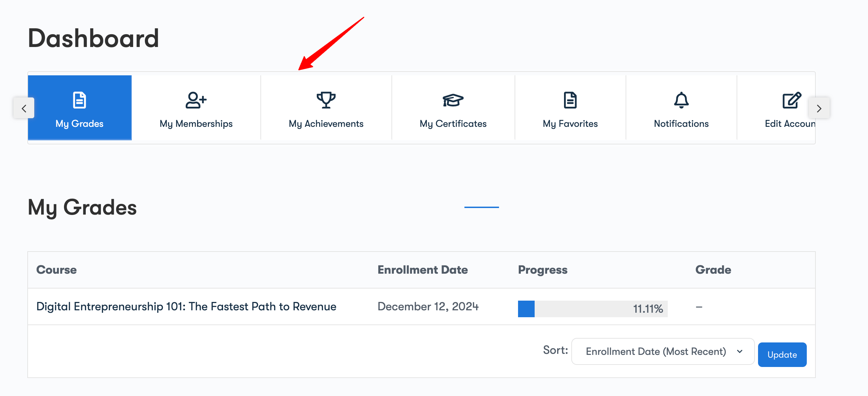Viewport: 868px width, 396px height.
Task: Click the Enrollment Date column header
Action: point(423,270)
